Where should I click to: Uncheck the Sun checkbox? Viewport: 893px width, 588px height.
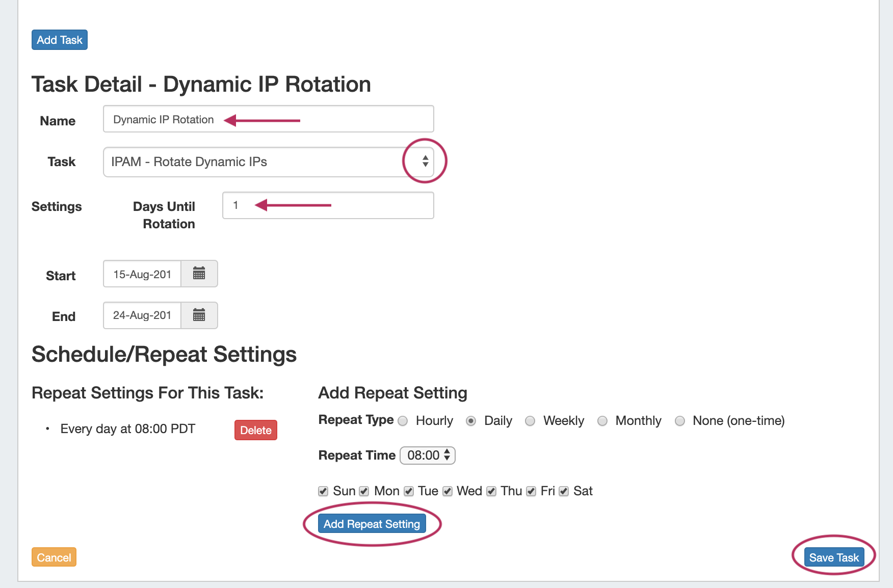pyautogui.click(x=323, y=491)
